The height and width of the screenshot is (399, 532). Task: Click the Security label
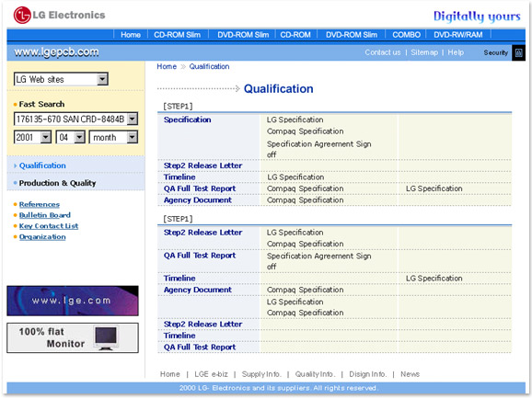[496, 53]
